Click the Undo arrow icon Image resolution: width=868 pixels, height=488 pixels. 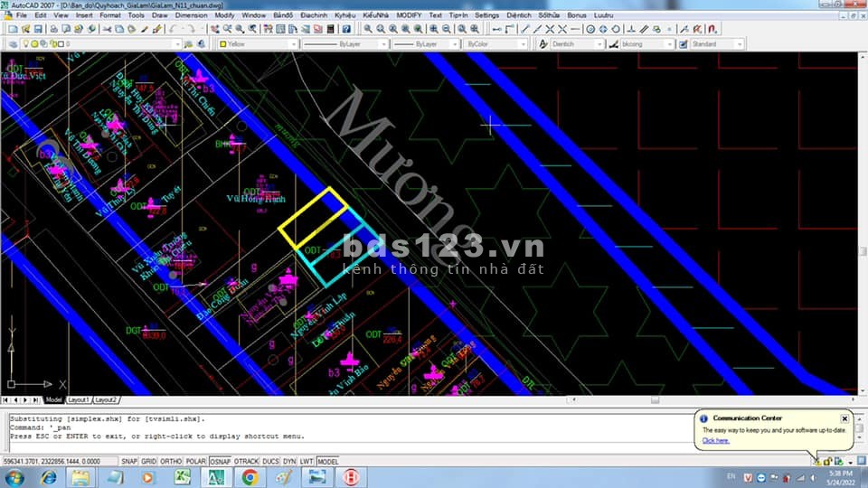click(x=174, y=29)
